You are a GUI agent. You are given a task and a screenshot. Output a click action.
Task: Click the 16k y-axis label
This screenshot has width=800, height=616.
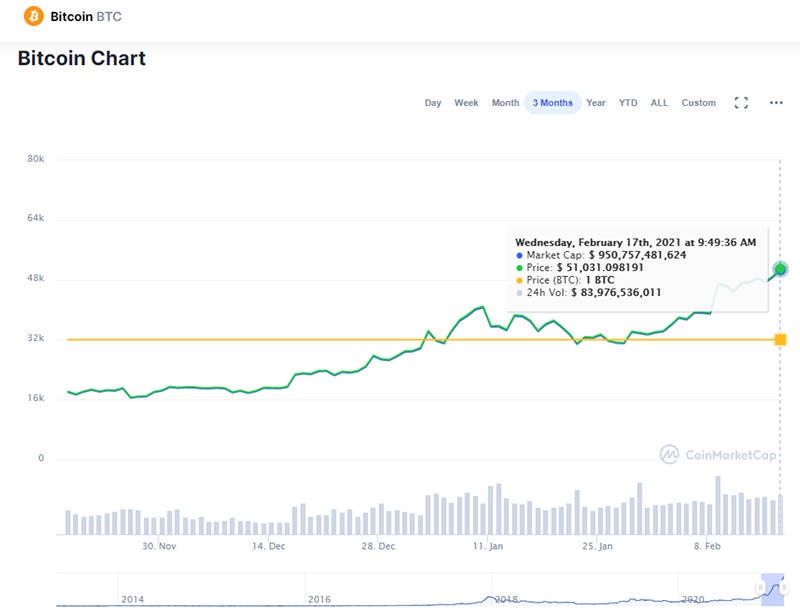[x=36, y=398]
